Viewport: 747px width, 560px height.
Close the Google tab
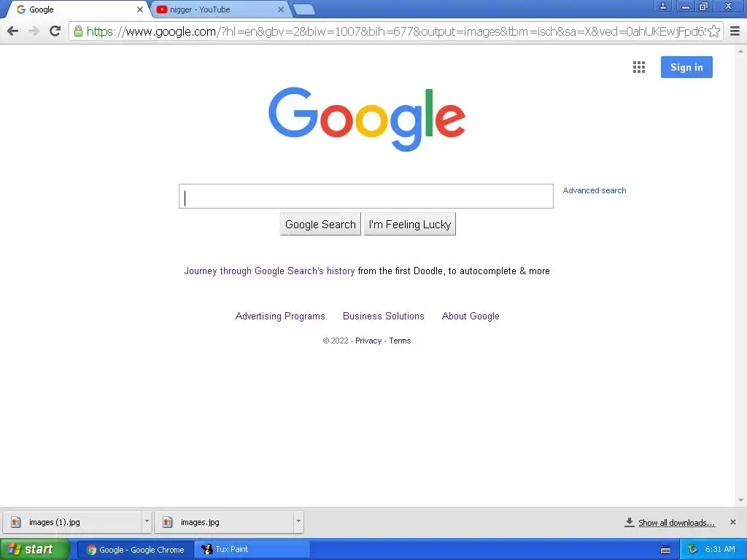click(x=140, y=9)
